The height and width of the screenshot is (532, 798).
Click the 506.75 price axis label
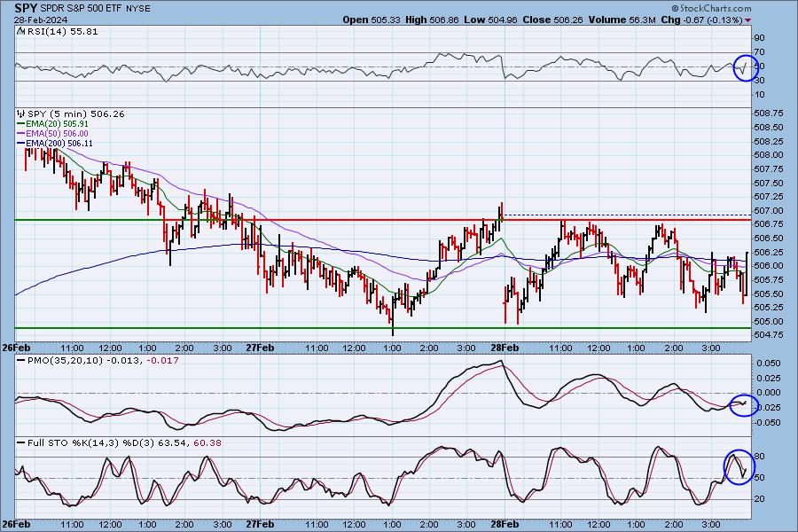click(x=769, y=224)
